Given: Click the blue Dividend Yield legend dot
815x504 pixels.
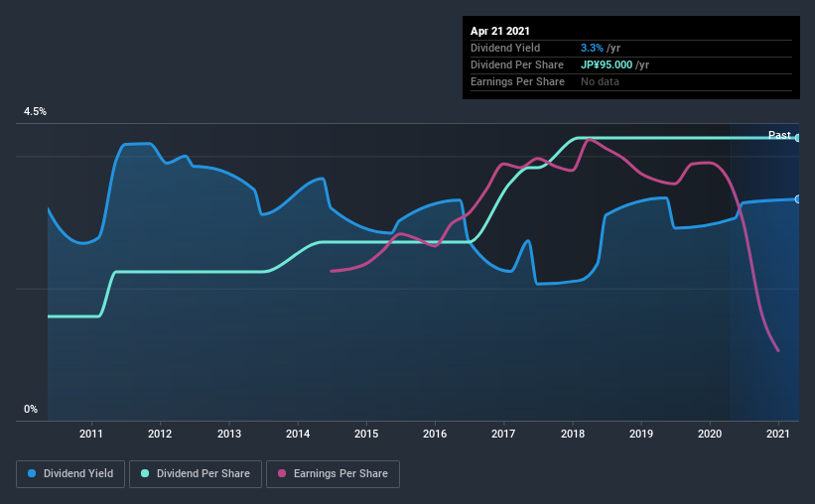Looking at the screenshot, I should click(x=32, y=473).
